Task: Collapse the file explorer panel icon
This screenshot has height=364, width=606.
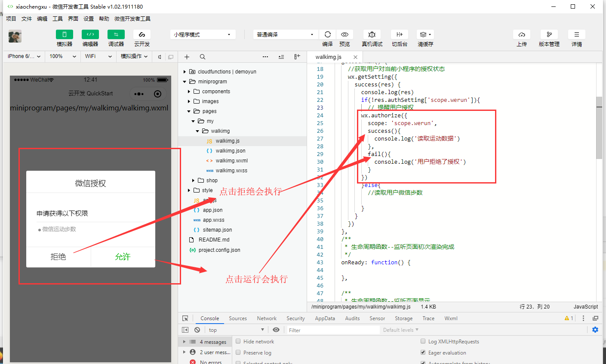Action: point(297,57)
